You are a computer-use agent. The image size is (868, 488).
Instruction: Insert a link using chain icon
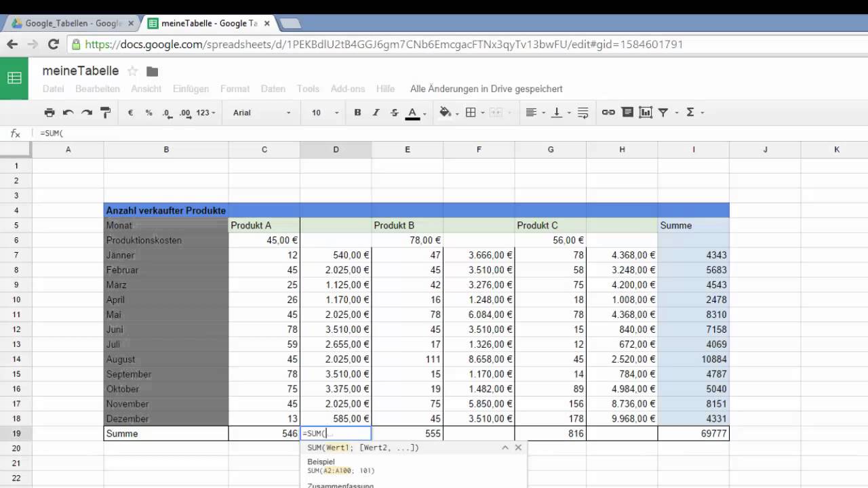[x=608, y=113]
